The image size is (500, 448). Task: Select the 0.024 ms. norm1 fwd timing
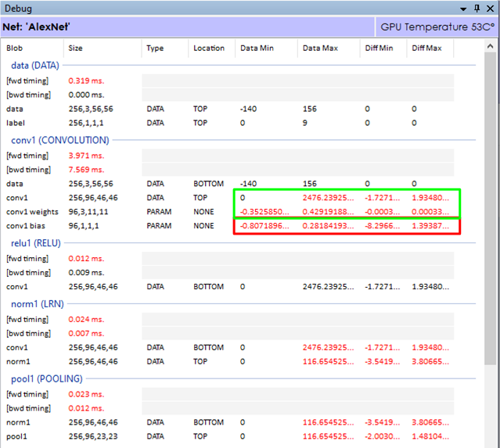pyautogui.click(x=86, y=320)
